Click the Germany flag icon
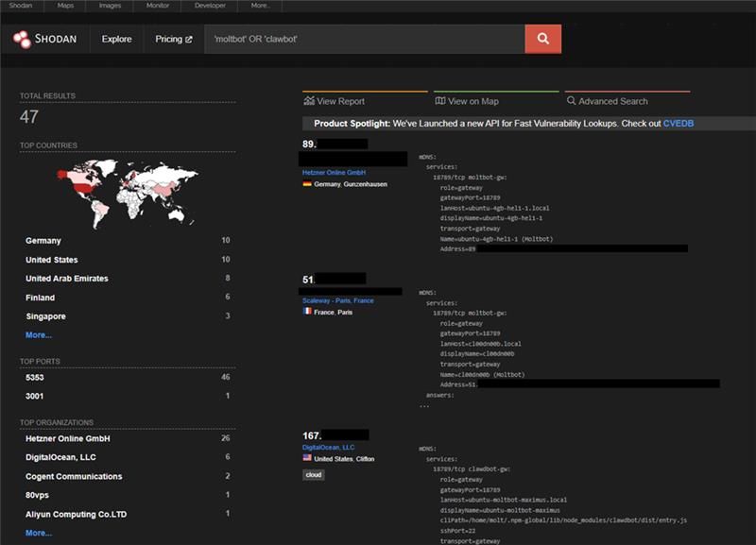The width and height of the screenshot is (756, 545). [x=307, y=184]
